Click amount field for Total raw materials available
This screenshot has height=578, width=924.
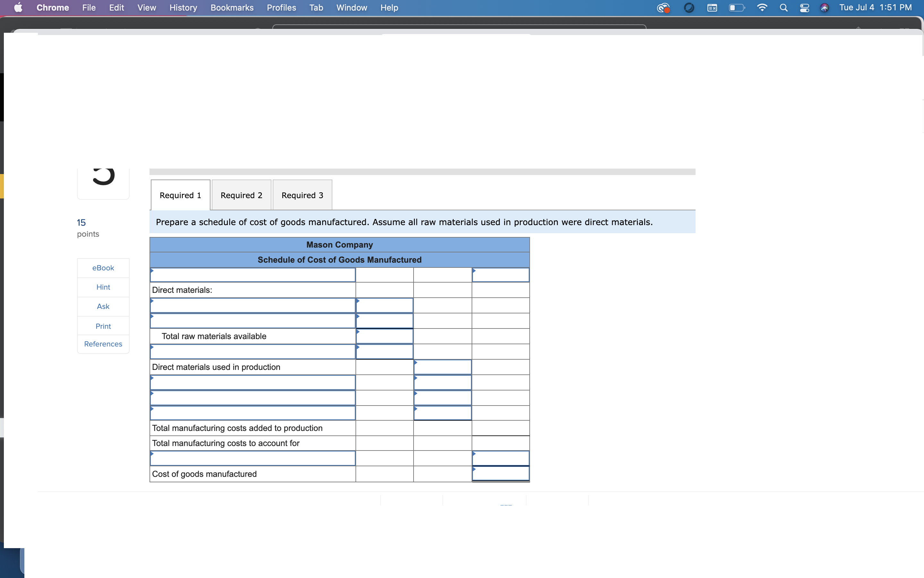click(x=384, y=337)
